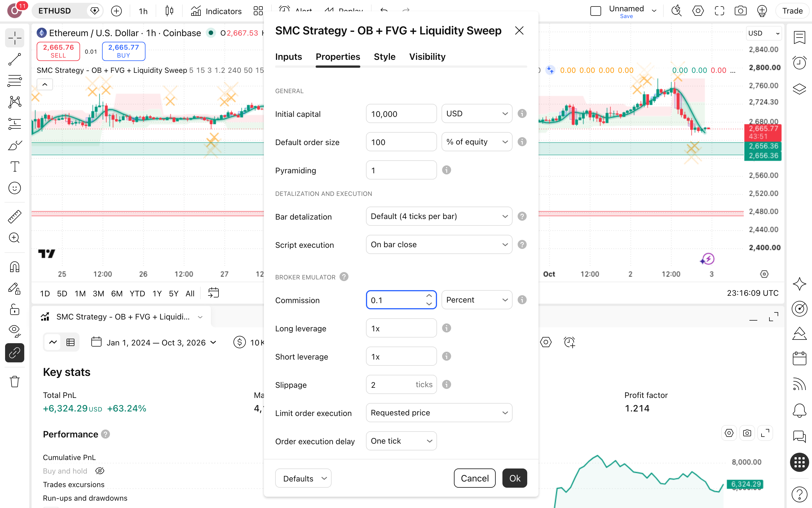Viewport: 812px width, 508px height.
Task: Select the YTD time range
Action: pos(137,293)
